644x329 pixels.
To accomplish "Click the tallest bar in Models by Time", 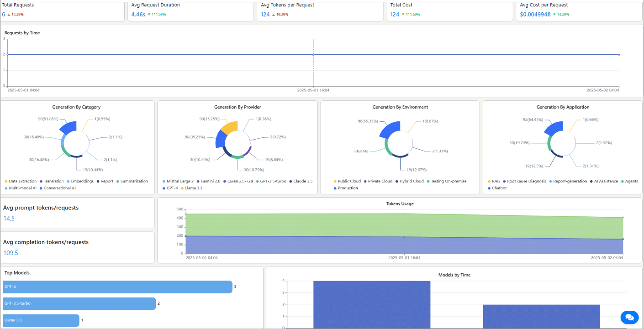I will tap(371, 304).
